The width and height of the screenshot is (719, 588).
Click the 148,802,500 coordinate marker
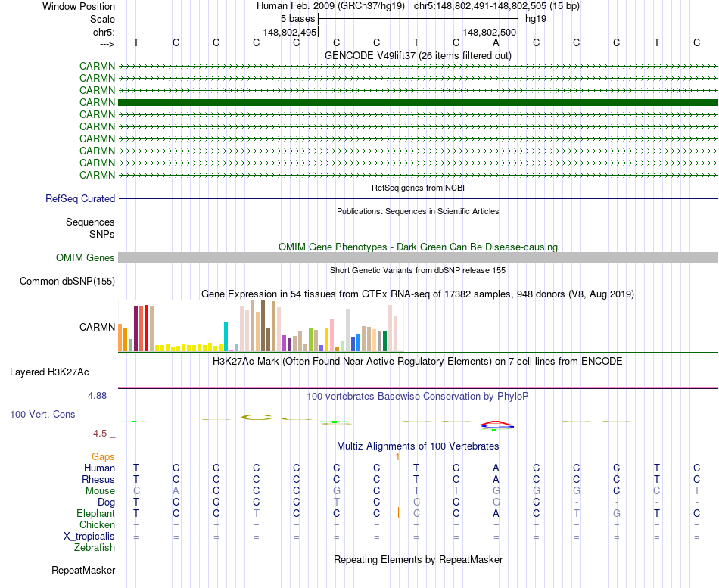489,32
